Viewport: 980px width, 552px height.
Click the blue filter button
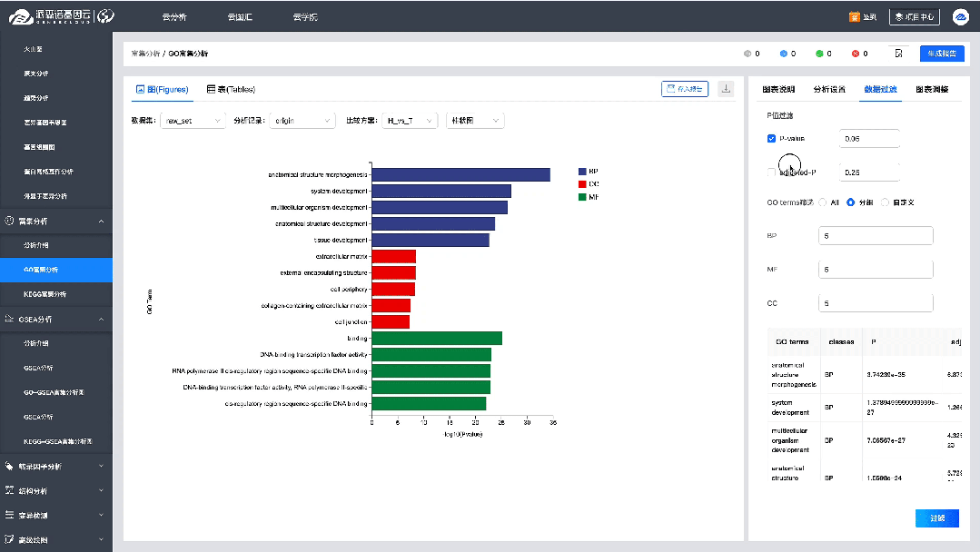[937, 518]
